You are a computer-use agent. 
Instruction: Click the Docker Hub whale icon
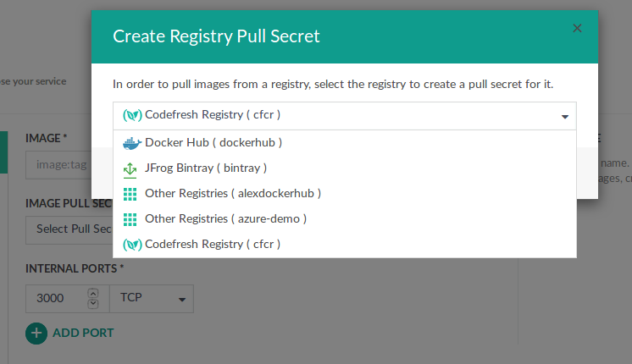pyautogui.click(x=130, y=142)
